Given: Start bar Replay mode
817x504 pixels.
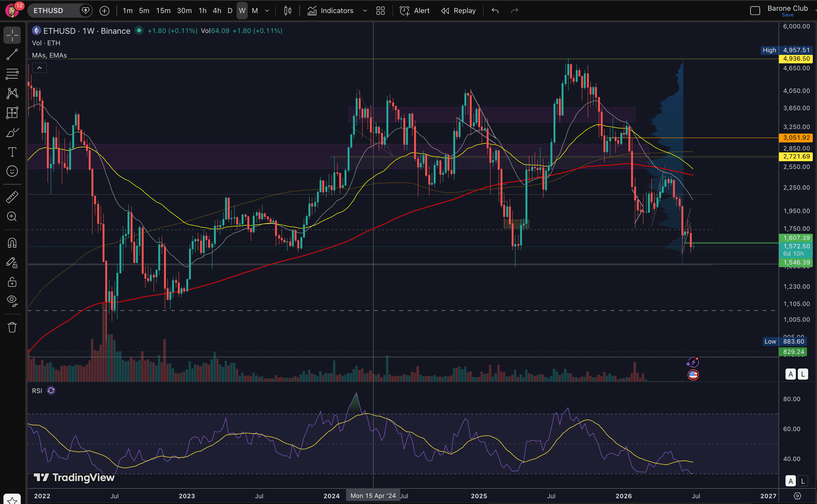Looking at the screenshot, I should pyautogui.click(x=459, y=11).
